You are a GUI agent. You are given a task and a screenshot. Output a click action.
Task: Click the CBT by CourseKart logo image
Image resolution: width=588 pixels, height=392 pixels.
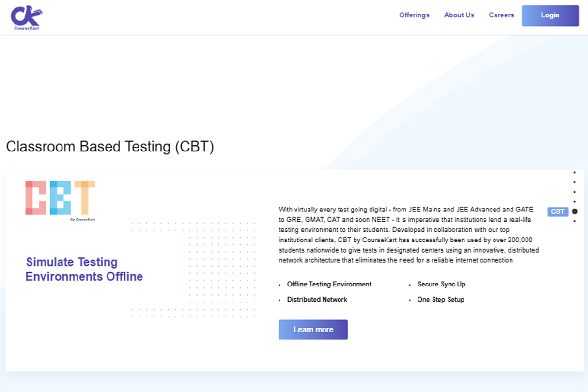tap(60, 200)
